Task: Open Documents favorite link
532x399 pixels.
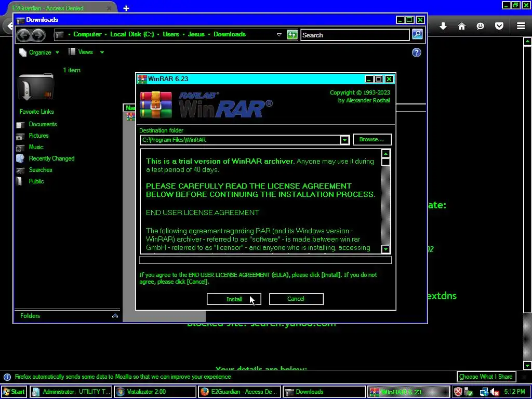Action: click(x=43, y=124)
